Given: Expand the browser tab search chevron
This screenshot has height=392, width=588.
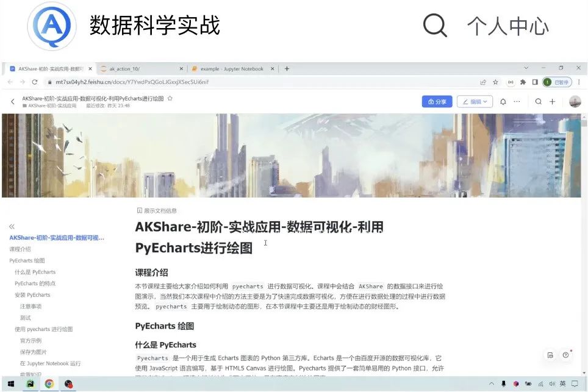Looking at the screenshot, I should 526,68.
